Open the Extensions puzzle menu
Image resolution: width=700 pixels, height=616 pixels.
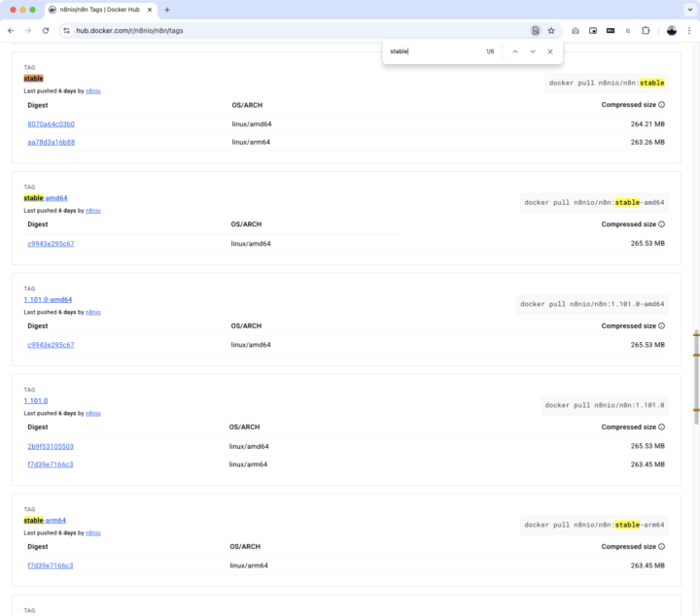coord(646,31)
